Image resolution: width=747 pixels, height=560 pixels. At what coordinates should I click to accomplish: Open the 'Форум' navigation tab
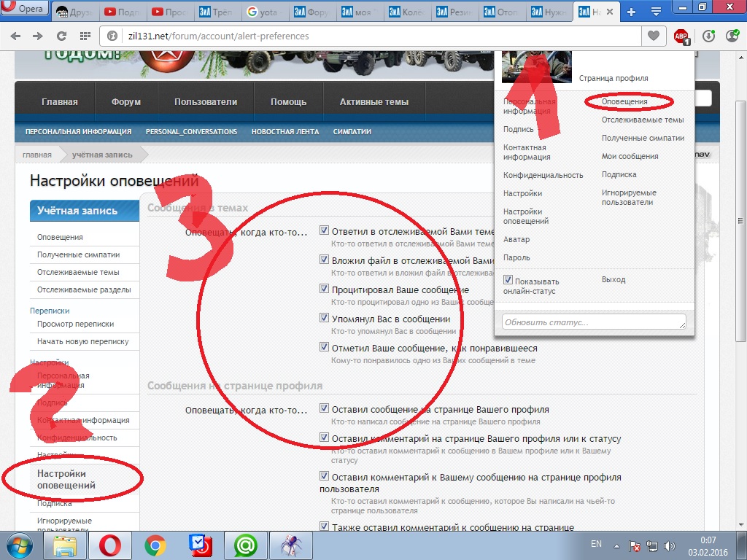tap(125, 102)
